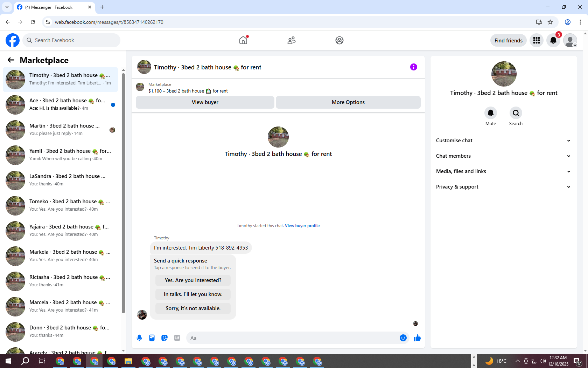Choose a sticker icon
The image size is (588, 368).
click(164, 338)
